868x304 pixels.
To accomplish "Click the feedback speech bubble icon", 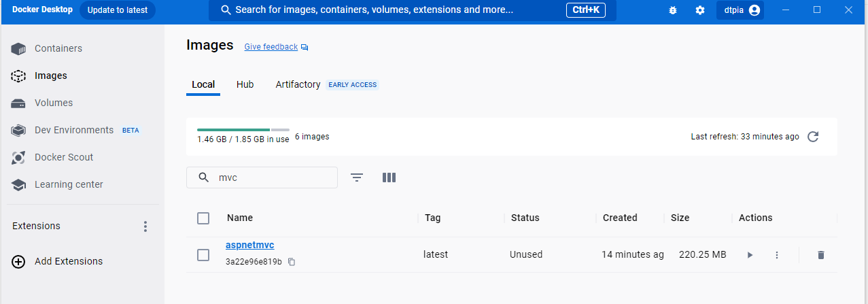I will click(305, 48).
